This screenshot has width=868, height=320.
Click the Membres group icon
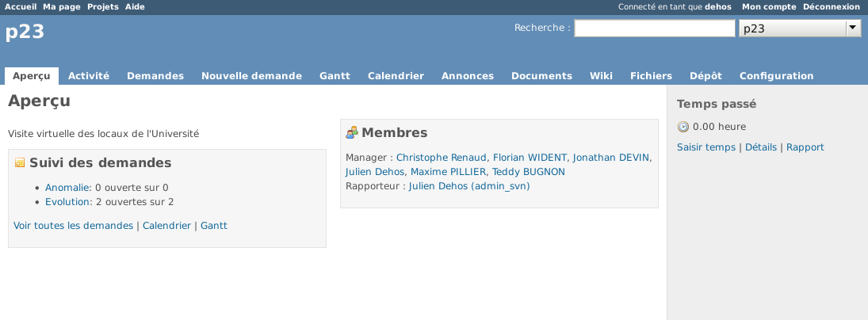(x=351, y=132)
